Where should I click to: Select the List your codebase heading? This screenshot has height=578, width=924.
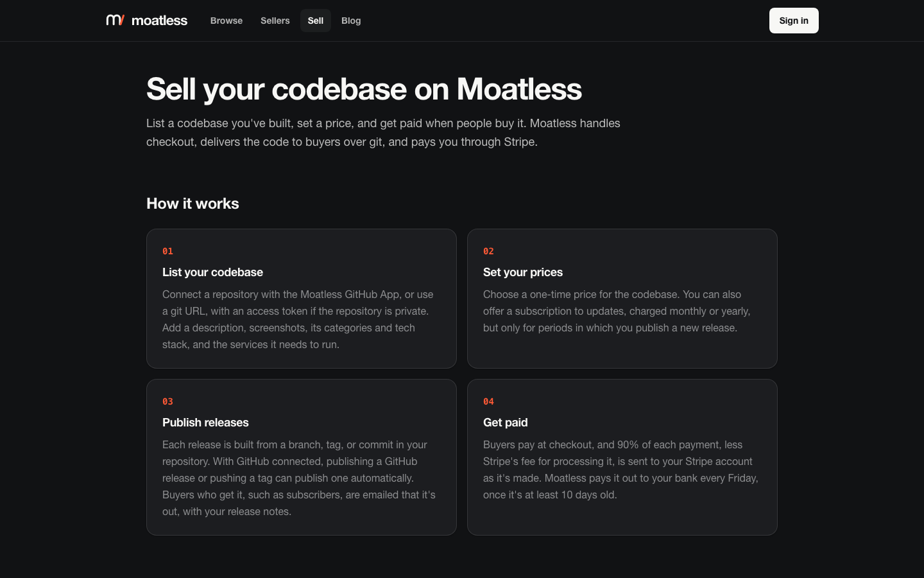212,272
